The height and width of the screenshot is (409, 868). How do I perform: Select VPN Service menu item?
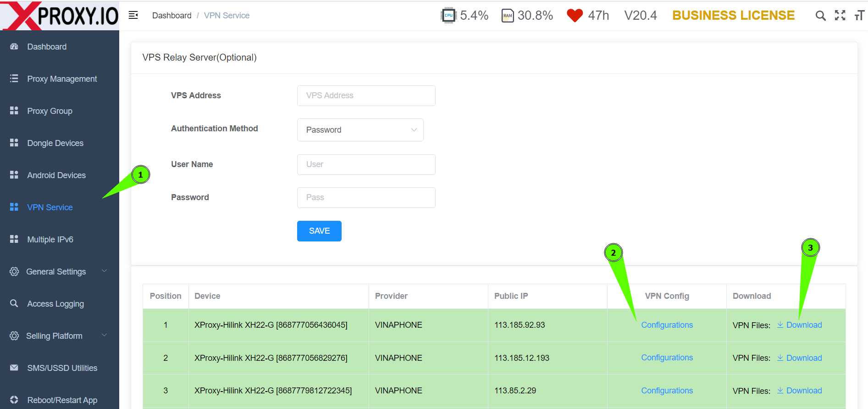pos(50,207)
